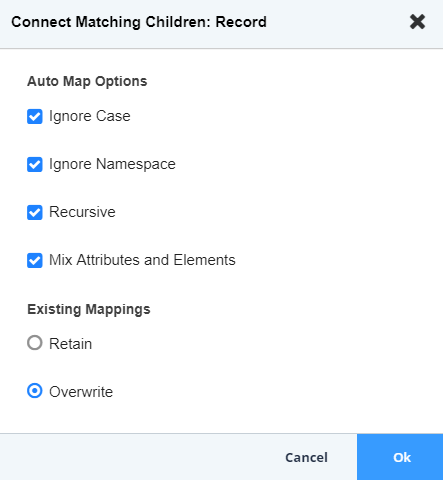Click the Existing Mappings heading

coord(89,309)
